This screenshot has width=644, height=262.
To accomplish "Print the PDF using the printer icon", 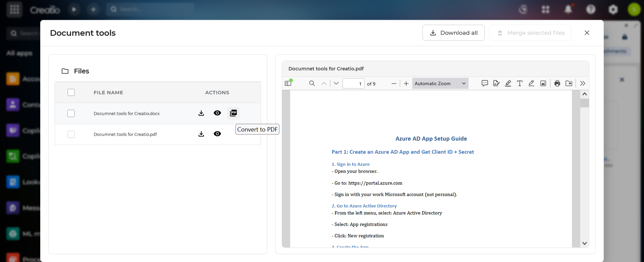I will [x=557, y=83].
